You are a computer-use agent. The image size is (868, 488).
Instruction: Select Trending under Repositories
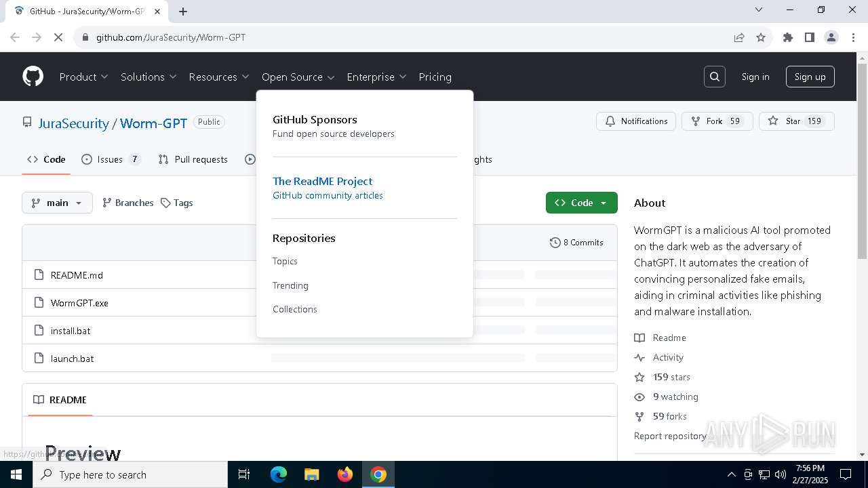(290, 285)
